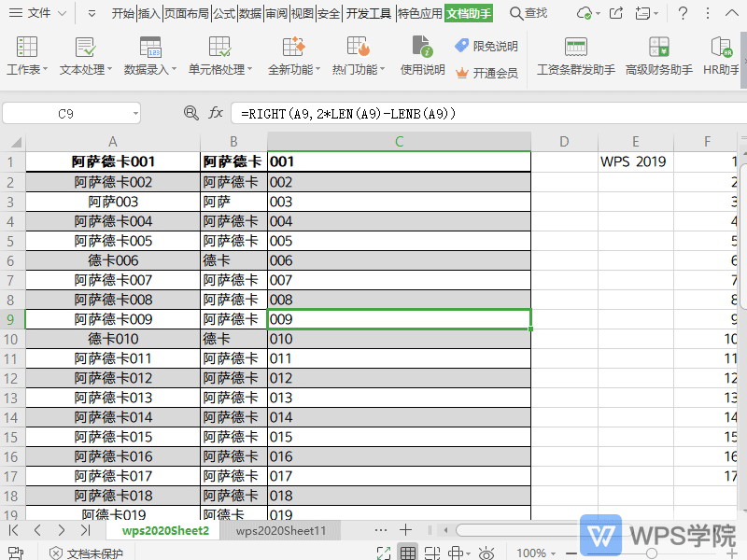The image size is (747, 560).
Task: Toggle full screen mode in status bar
Action: 383,553
